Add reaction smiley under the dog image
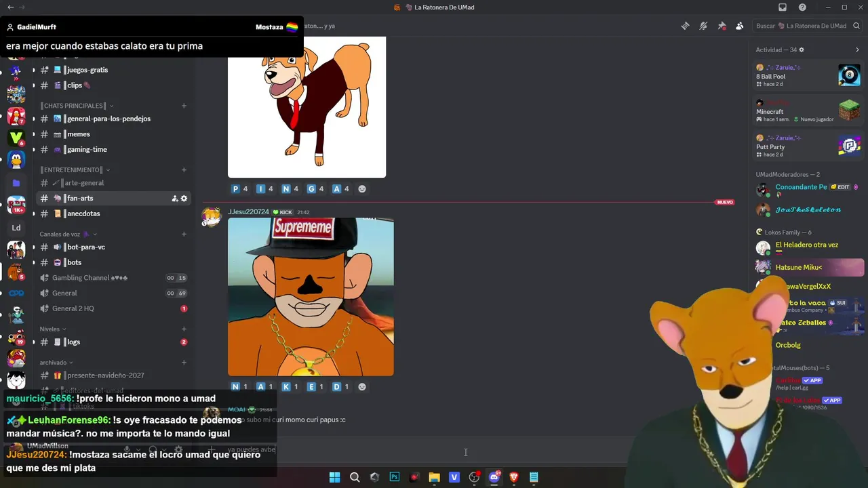Screen dimensions: 868x488 361,189
